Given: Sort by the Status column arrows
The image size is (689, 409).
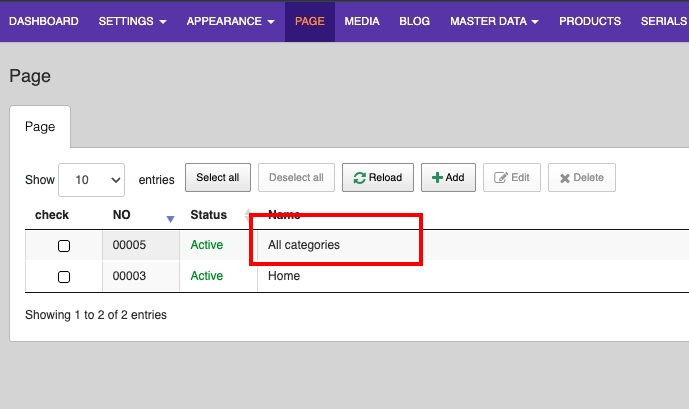Looking at the screenshot, I should click(248, 215).
